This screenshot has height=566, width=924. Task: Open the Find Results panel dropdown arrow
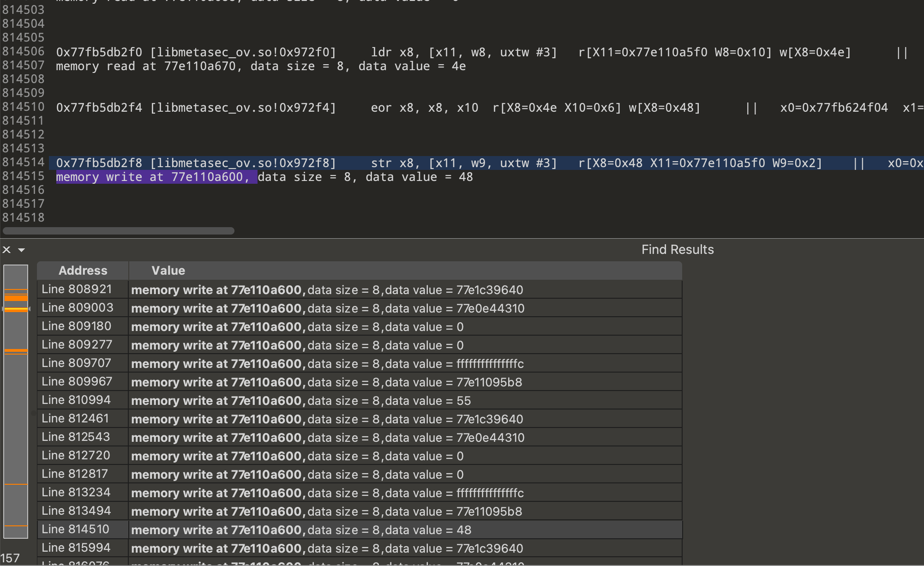[21, 250]
